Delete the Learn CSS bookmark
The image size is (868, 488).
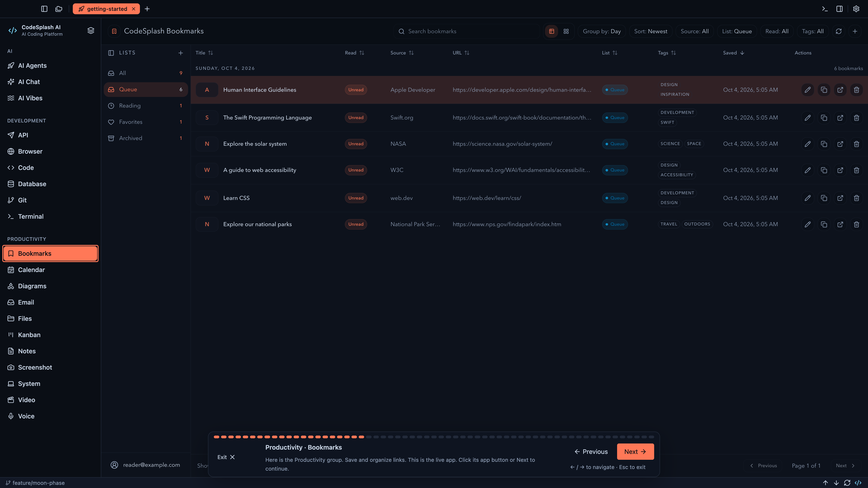click(x=856, y=198)
